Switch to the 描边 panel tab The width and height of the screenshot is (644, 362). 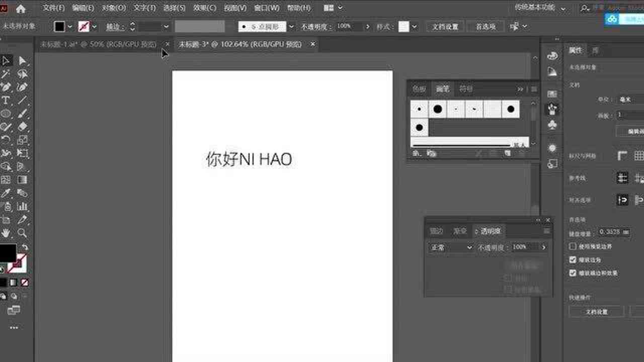(x=436, y=231)
